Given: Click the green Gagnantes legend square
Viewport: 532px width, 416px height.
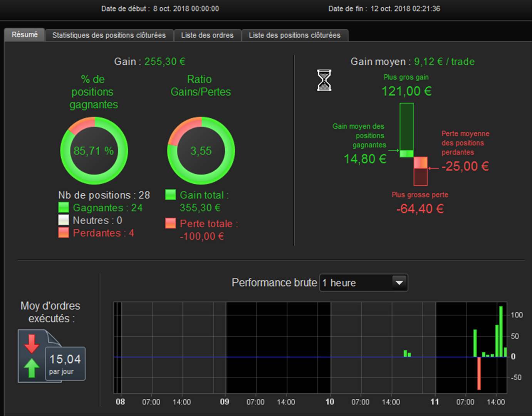Looking at the screenshot, I should [64, 208].
